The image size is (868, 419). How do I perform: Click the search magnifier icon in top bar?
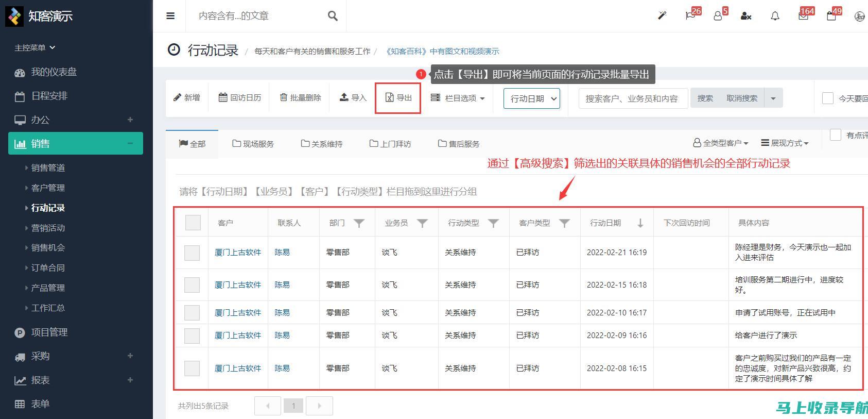pos(333,16)
